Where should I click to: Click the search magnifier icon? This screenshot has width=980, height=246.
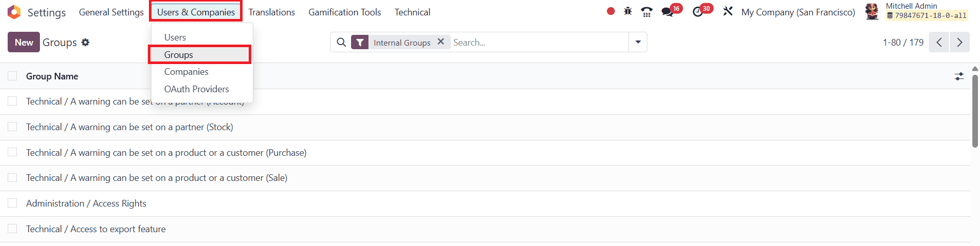pos(341,43)
